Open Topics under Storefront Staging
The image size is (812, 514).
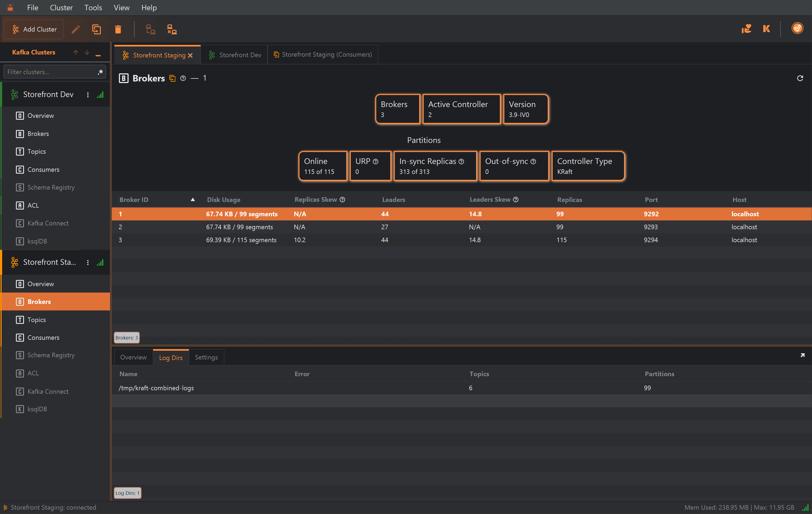[x=56, y=320]
